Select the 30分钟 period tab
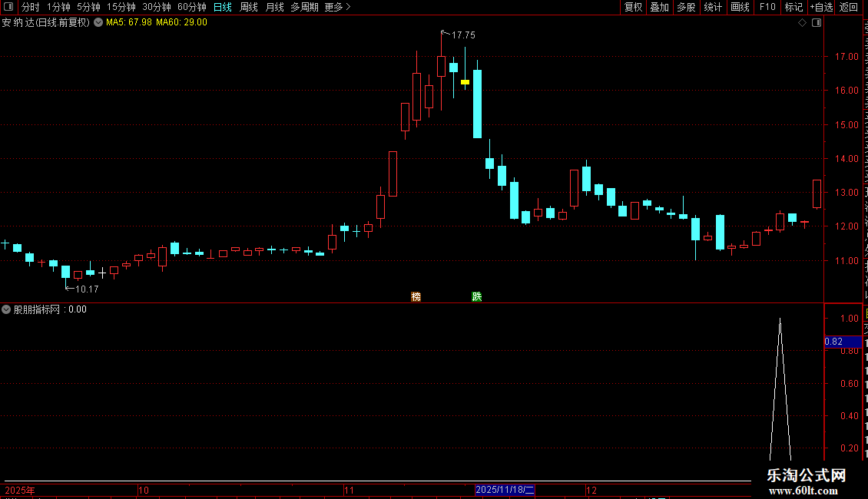Image resolution: width=868 pixels, height=499 pixels. coord(156,7)
